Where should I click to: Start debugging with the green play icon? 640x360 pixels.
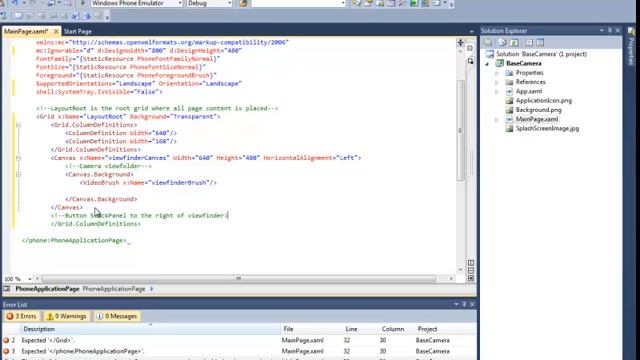[83, 3]
